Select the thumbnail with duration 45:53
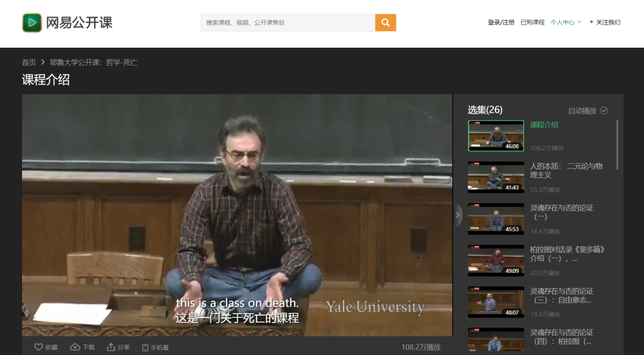Viewport: 644px width, 355px height. point(496,219)
